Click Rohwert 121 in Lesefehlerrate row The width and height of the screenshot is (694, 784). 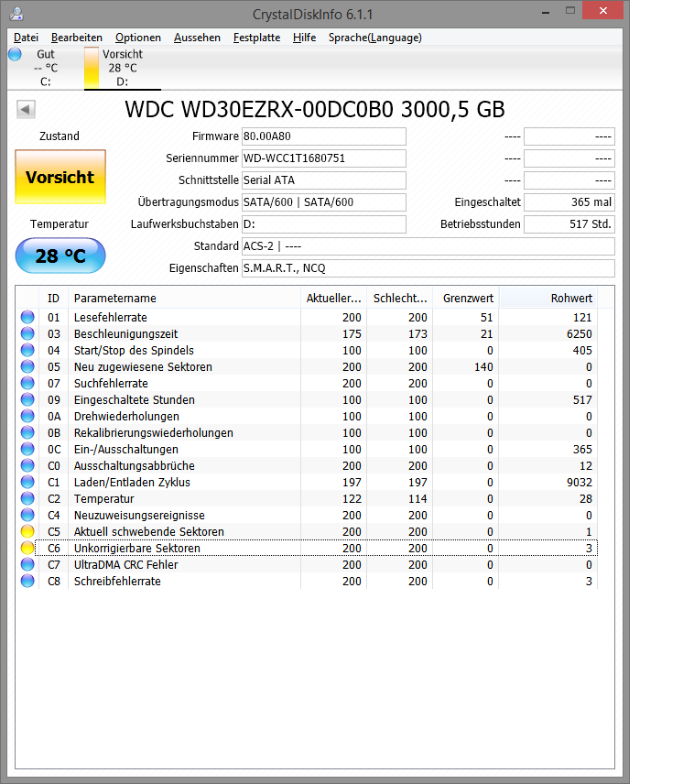point(582,317)
